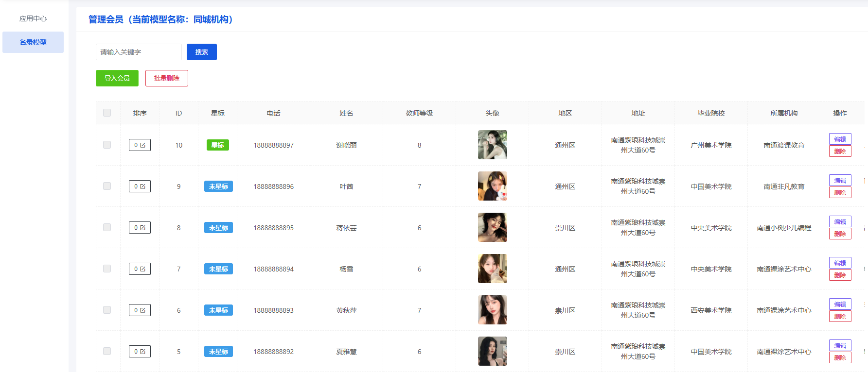Viewport: 868px width, 372px height.
Task: Toggle the green 星标 badge for ID 10
Action: tap(217, 145)
